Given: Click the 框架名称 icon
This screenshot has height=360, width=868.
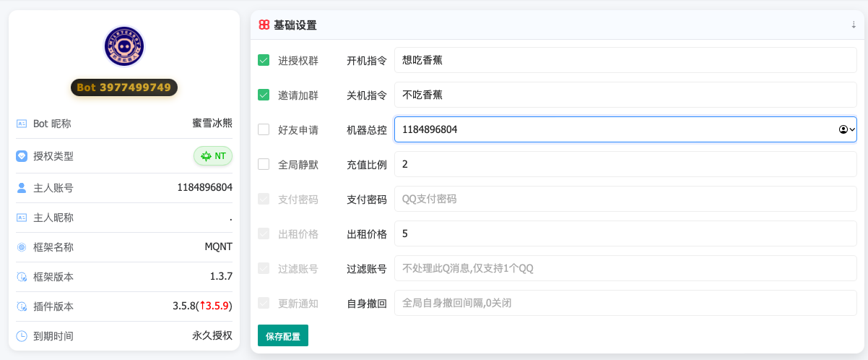Looking at the screenshot, I should pyautogui.click(x=22, y=247).
